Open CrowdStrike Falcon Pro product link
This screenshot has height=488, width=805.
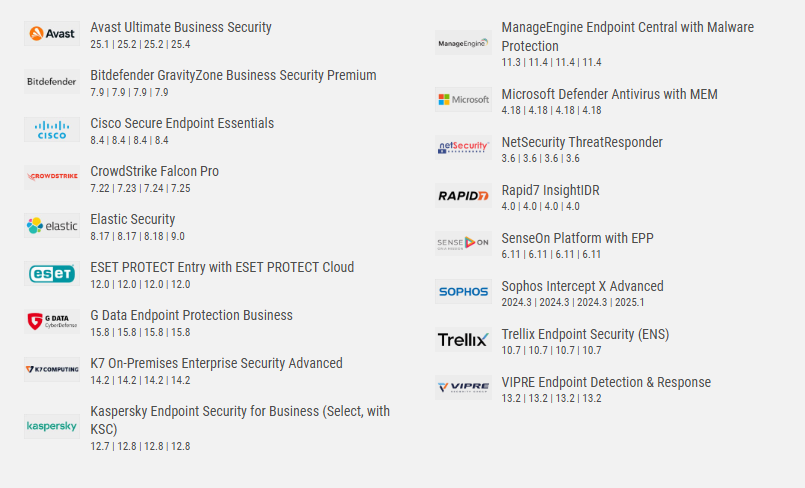click(155, 171)
